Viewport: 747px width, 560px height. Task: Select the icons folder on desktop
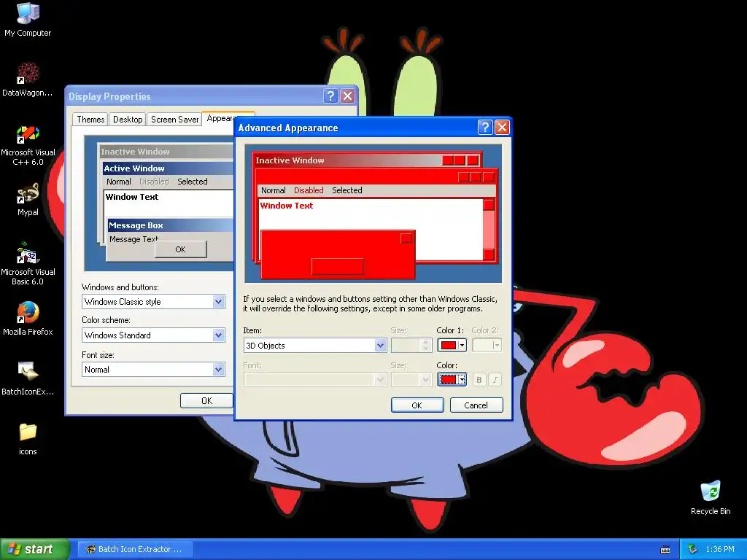click(28, 439)
